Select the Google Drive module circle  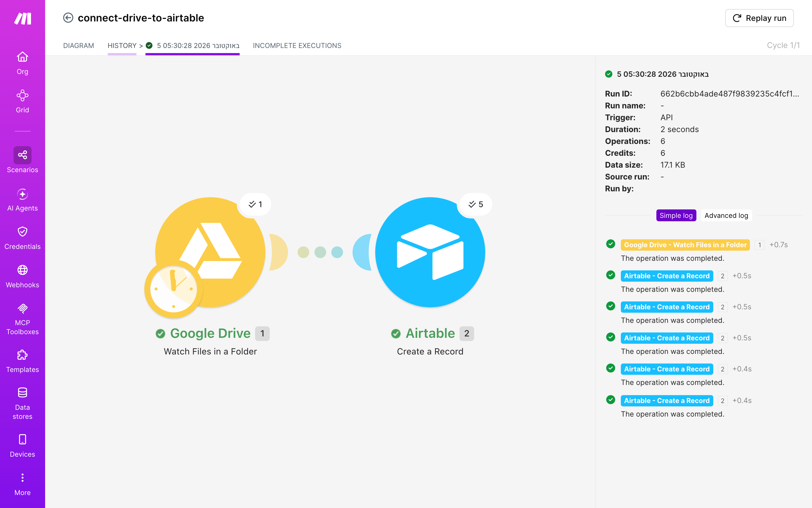click(x=210, y=252)
